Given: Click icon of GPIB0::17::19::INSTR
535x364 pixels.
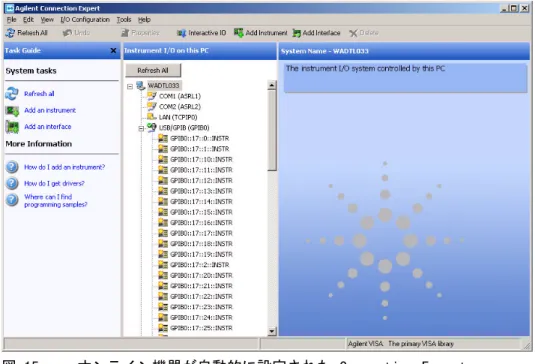Looking at the screenshot, I should click(163, 254).
